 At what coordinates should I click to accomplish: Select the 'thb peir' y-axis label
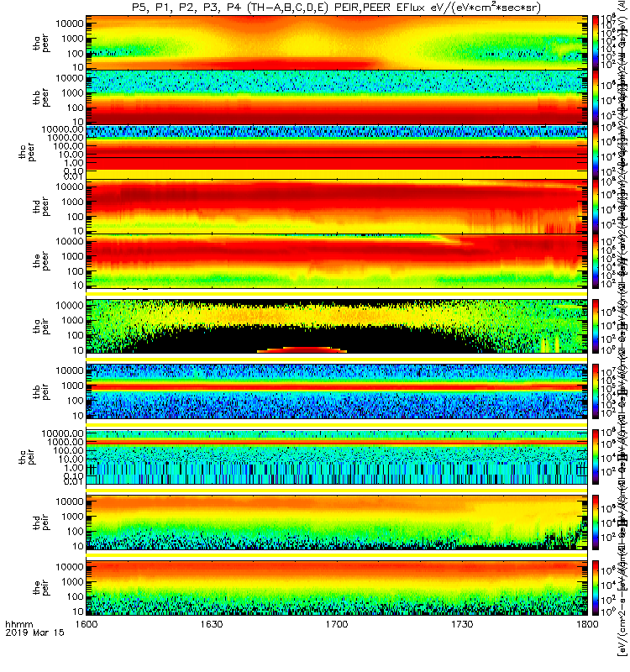(x=40, y=391)
